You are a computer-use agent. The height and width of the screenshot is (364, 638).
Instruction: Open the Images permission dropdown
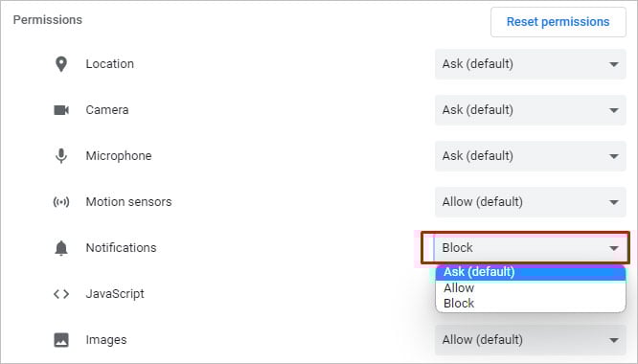coord(530,340)
